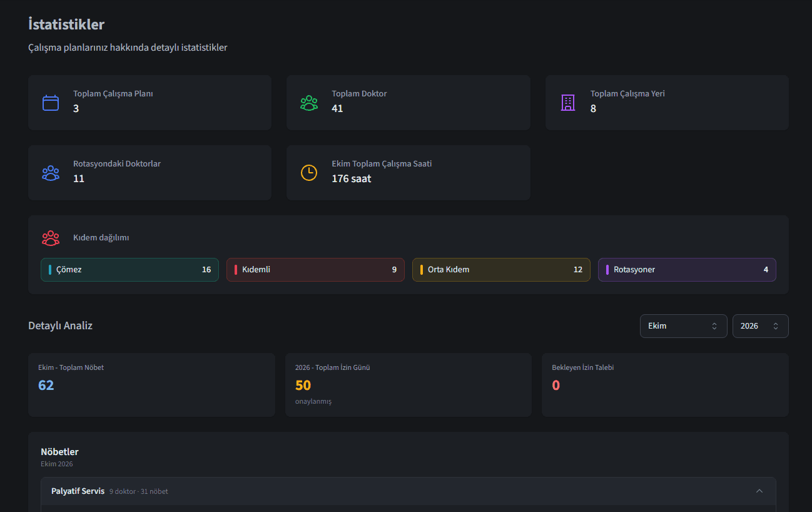This screenshot has height=512, width=812.
Task: Click the Palyatif Servis row title
Action: pyautogui.click(x=78, y=491)
